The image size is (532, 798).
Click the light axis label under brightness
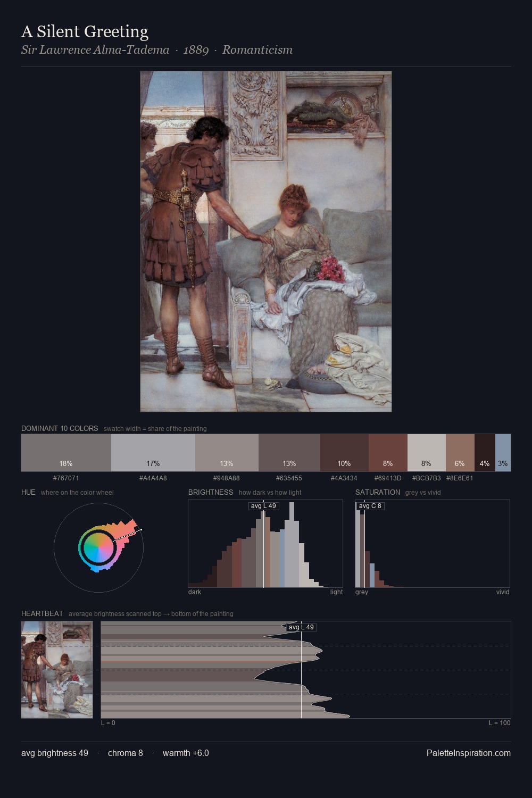(337, 592)
